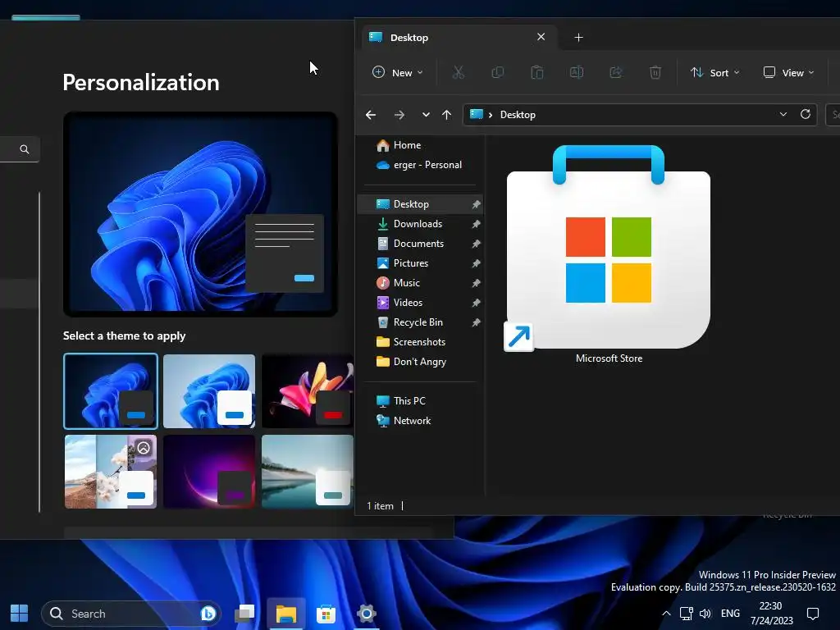Click the '1 item' status text

pyautogui.click(x=380, y=506)
